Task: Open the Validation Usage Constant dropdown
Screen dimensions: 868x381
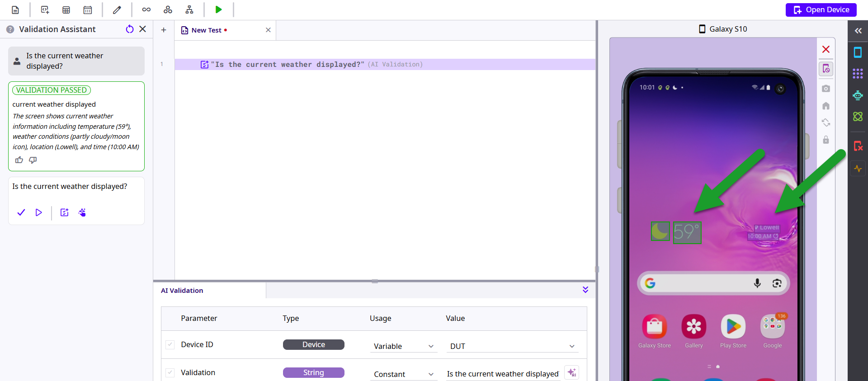Action: [x=403, y=374]
